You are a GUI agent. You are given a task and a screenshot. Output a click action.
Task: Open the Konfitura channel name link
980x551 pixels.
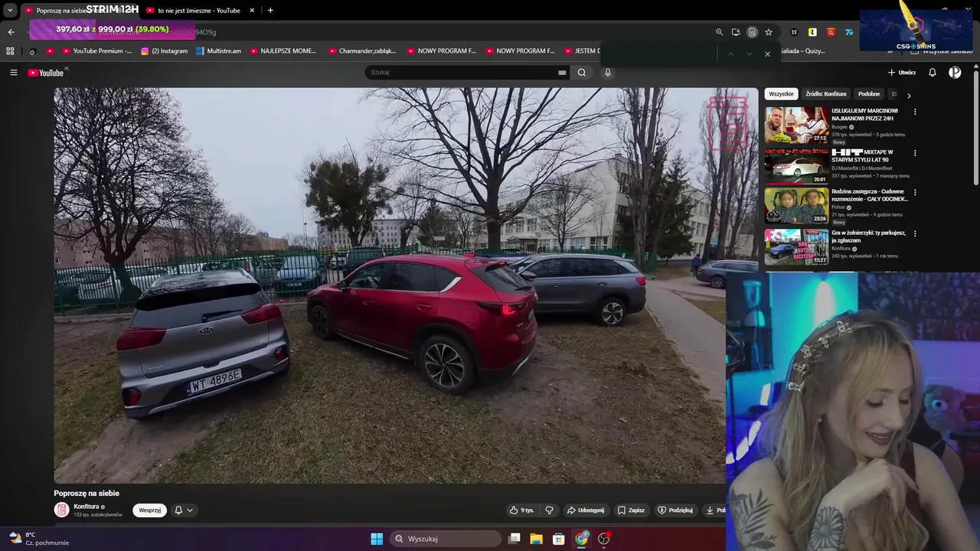tap(86, 507)
